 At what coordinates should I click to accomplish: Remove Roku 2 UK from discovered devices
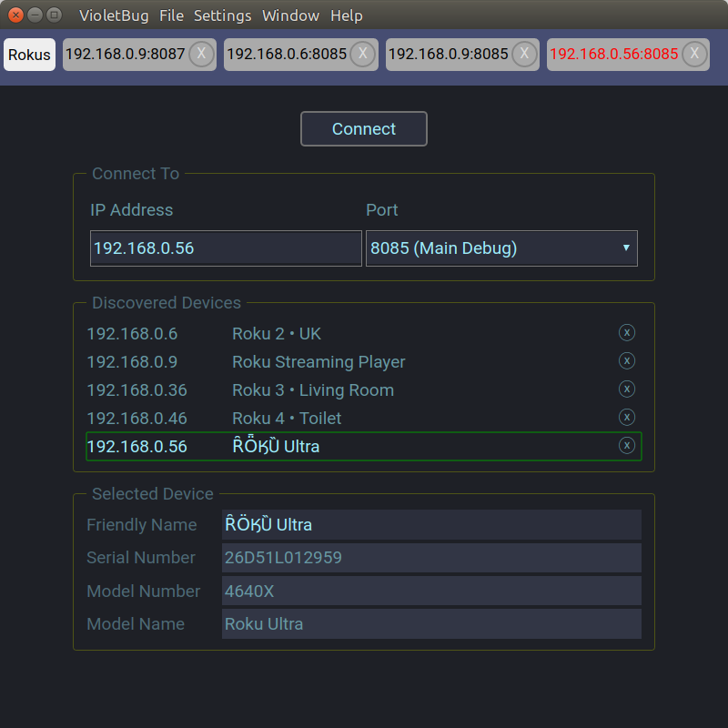pyautogui.click(x=627, y=332)
